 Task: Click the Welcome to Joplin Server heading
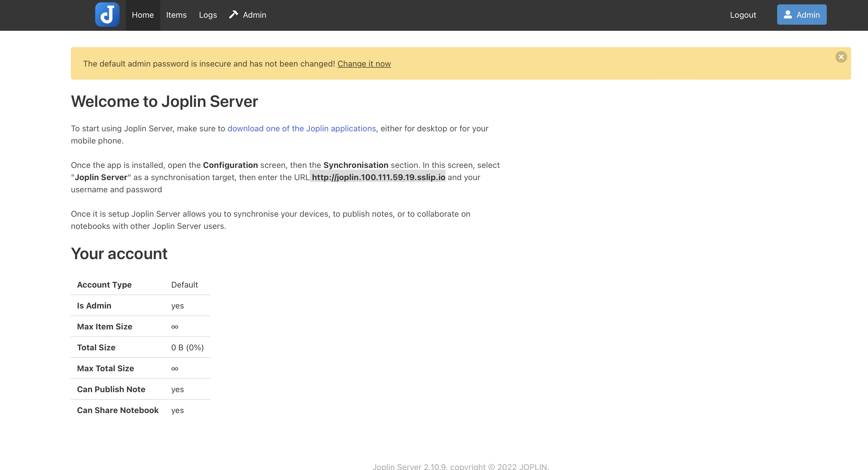164,101
